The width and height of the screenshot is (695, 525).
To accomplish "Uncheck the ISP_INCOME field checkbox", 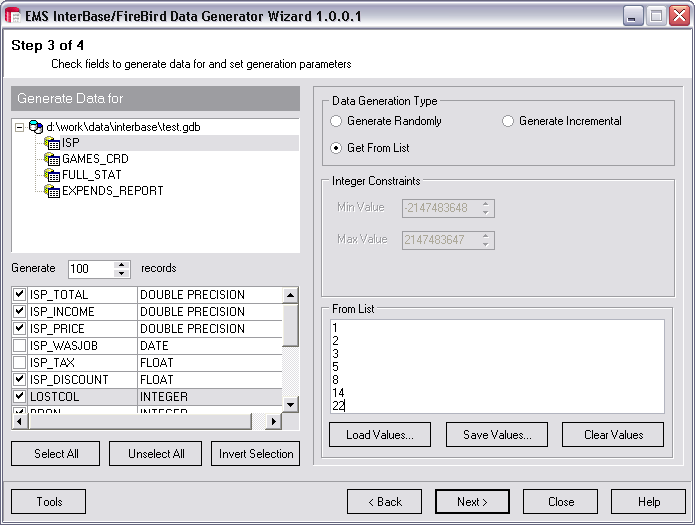I will click(x=19, y=311).
